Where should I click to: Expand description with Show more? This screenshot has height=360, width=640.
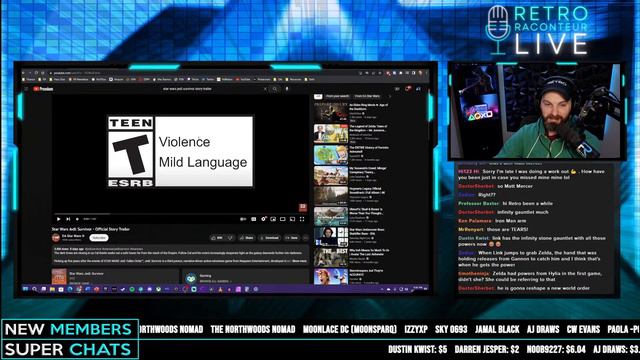coord(299,261)
